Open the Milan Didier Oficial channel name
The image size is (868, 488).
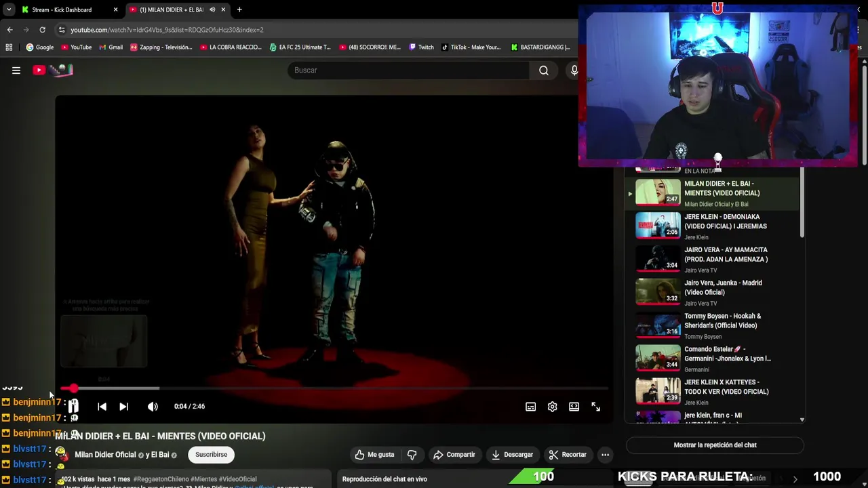(x=105, y=455)
